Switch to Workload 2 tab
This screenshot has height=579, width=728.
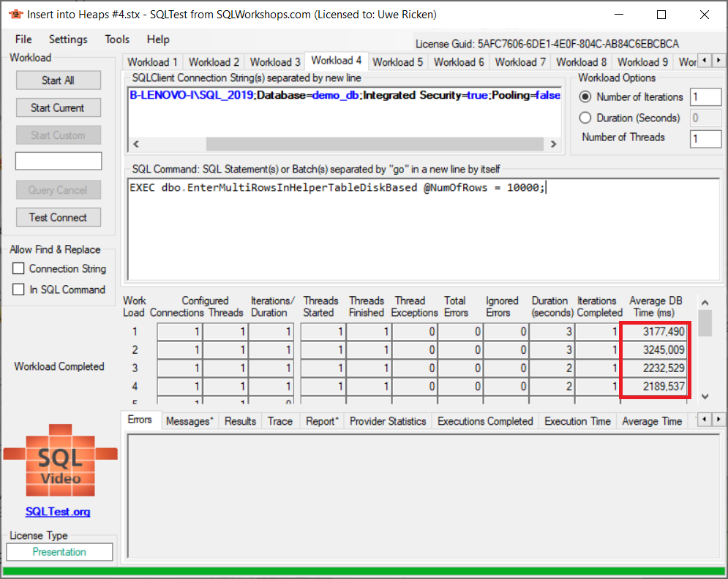click(214, 62)
